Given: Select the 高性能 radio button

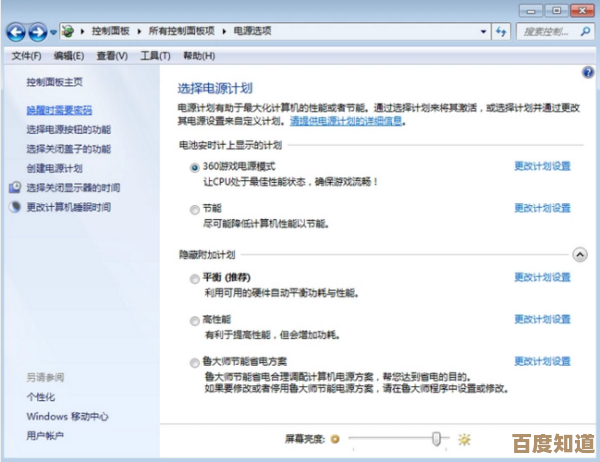Looking at the screenshot, I should [x=195, y=320].
